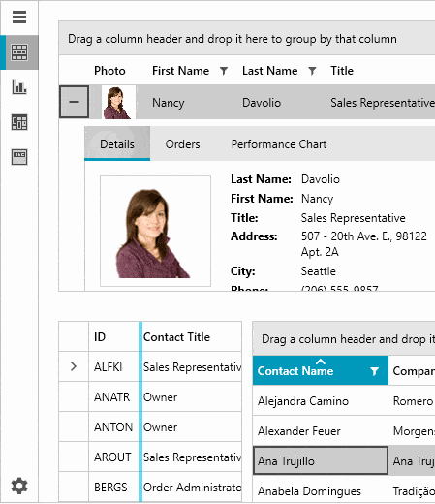435x504 pixels.
Task: Switch to the Orders tab
Action: (x=182, y=144)
